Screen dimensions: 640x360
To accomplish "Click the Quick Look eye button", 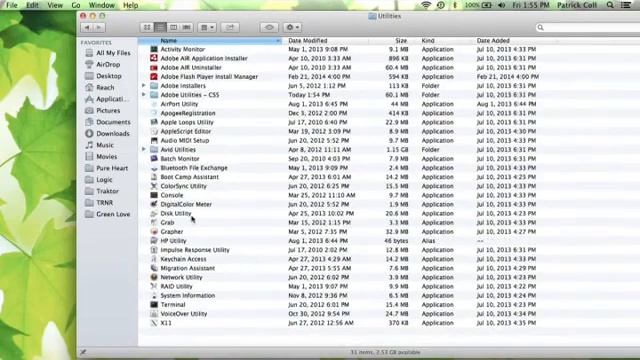I will click(269, 27).
